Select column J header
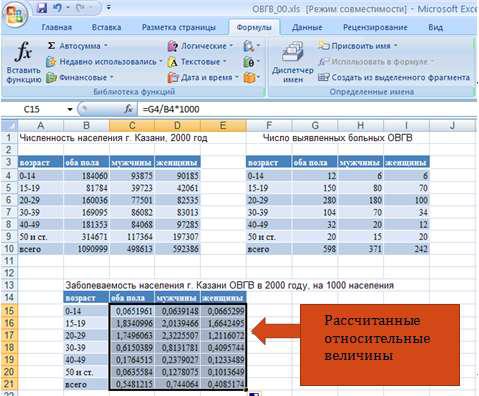Screen dimensions: 479x396 click(x=452, y=125)
